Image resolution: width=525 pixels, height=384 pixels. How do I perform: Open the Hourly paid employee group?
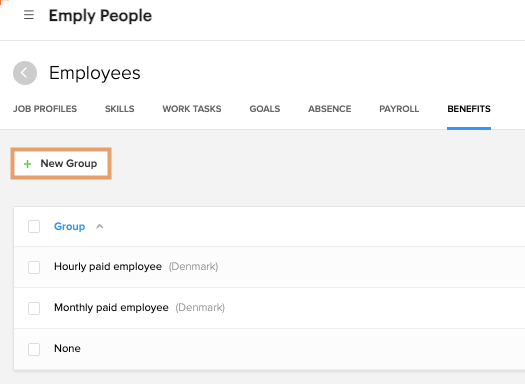pos(108,266)
